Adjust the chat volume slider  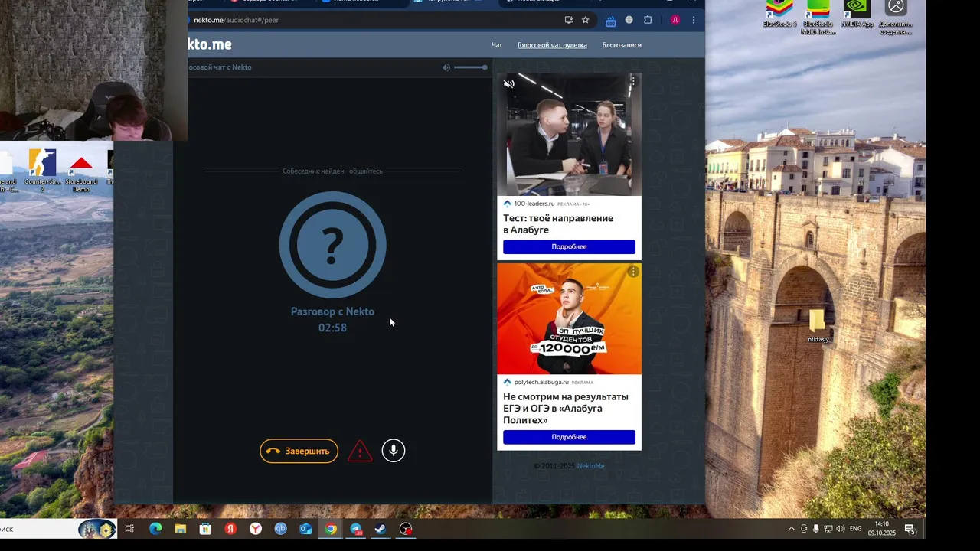470,67
